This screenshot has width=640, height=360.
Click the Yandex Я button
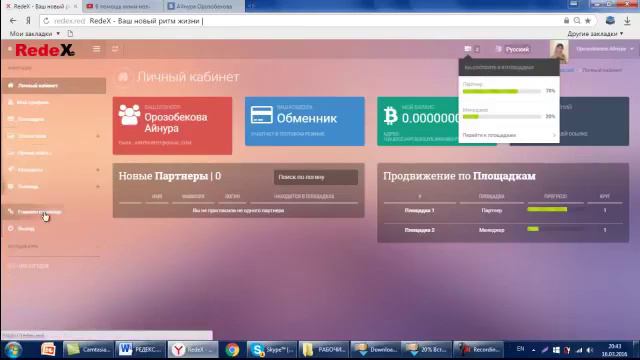coord(28,20)
